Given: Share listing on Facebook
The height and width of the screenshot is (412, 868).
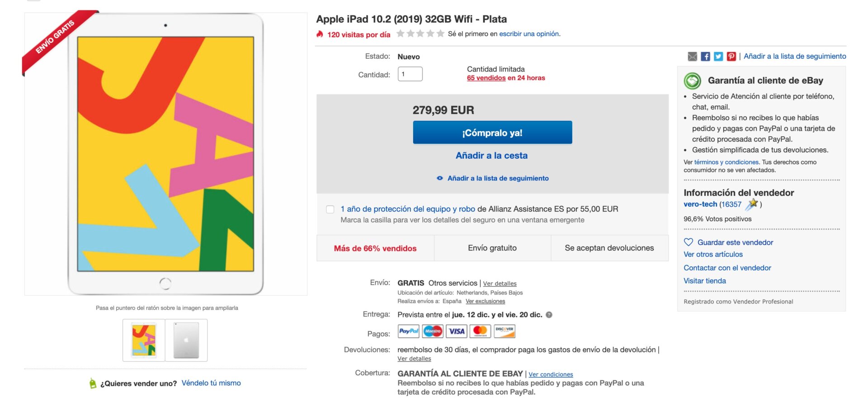Looking at the screenshot, I should (x=705, y=57).
